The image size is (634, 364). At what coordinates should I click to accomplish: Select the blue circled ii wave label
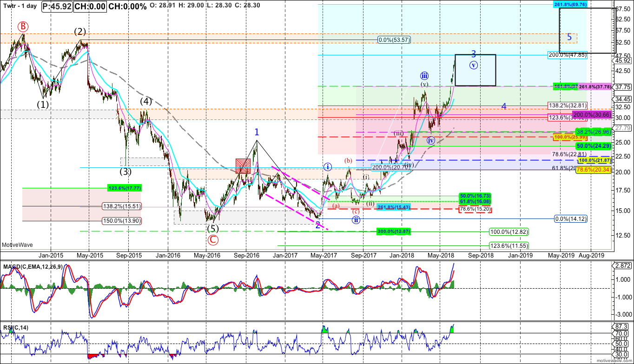[356, 220]
